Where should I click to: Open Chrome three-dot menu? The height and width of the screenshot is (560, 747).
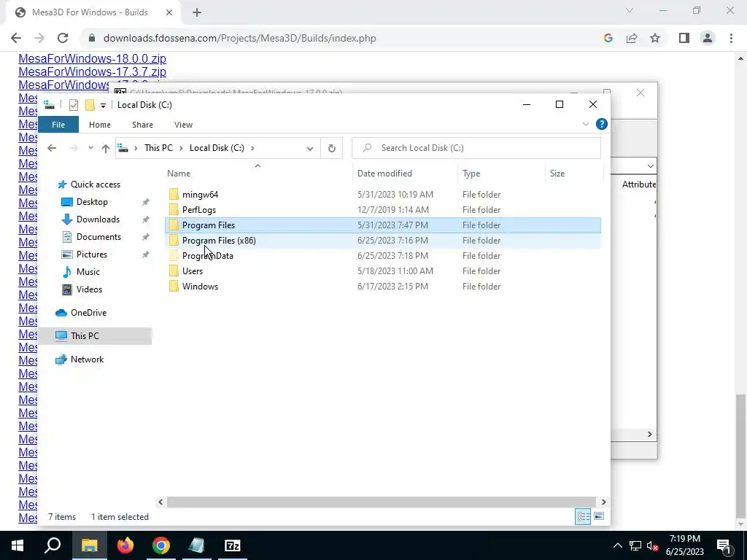coord(731,38)
